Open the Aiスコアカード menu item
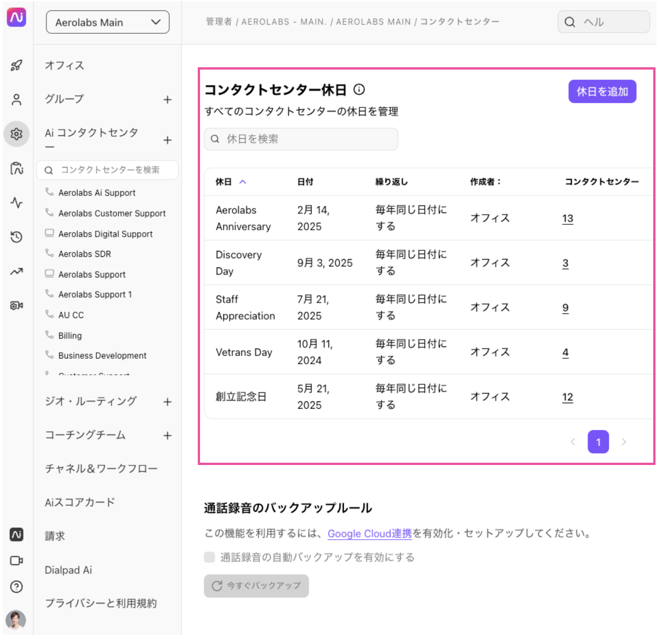 pyautogui.click(x=80, y=503)
